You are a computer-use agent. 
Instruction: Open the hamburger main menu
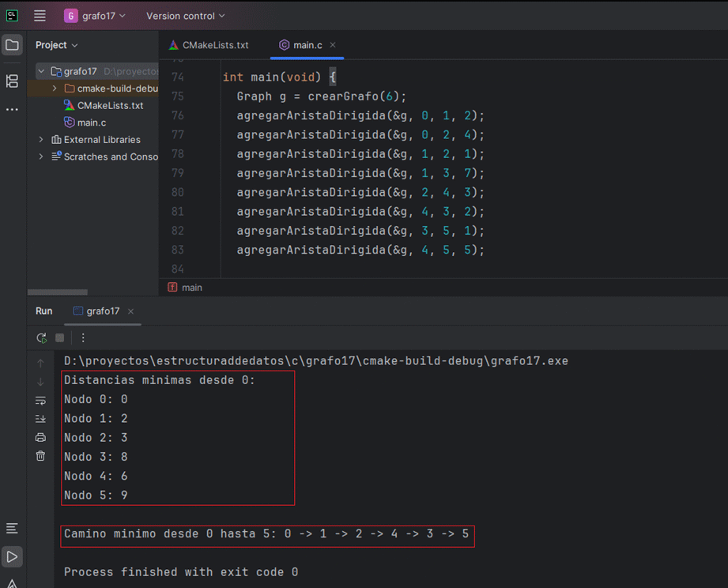pos(40,16)
